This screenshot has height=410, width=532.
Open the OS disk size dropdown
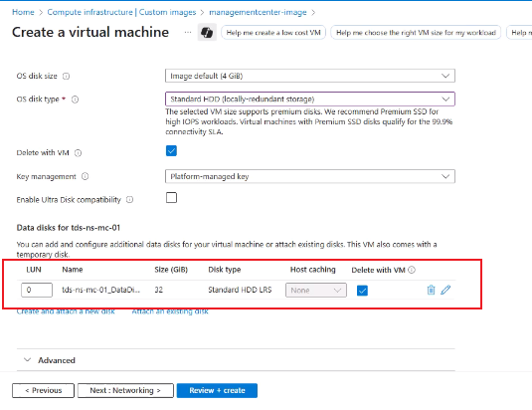[x=310, y=76]
